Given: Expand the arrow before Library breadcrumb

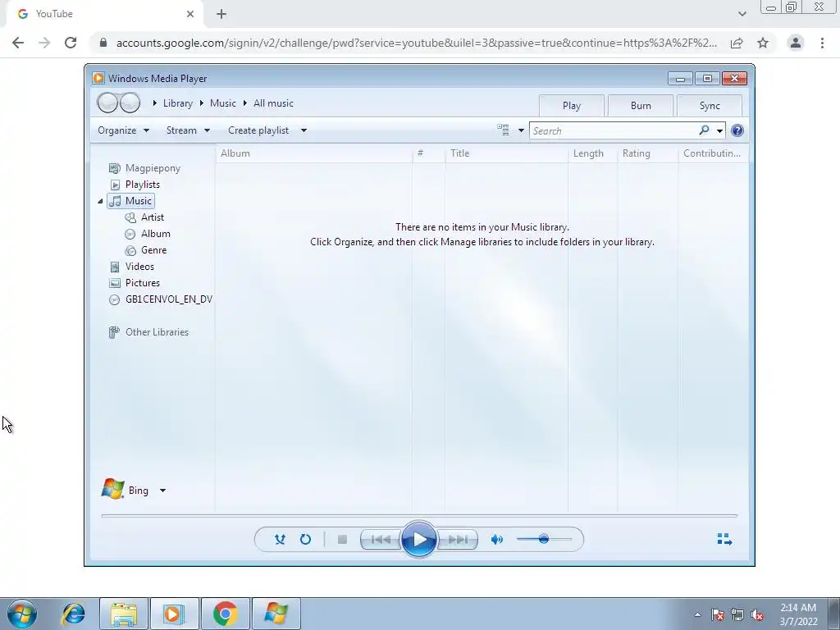Looking at the screenshot, I should click(154, 103).
